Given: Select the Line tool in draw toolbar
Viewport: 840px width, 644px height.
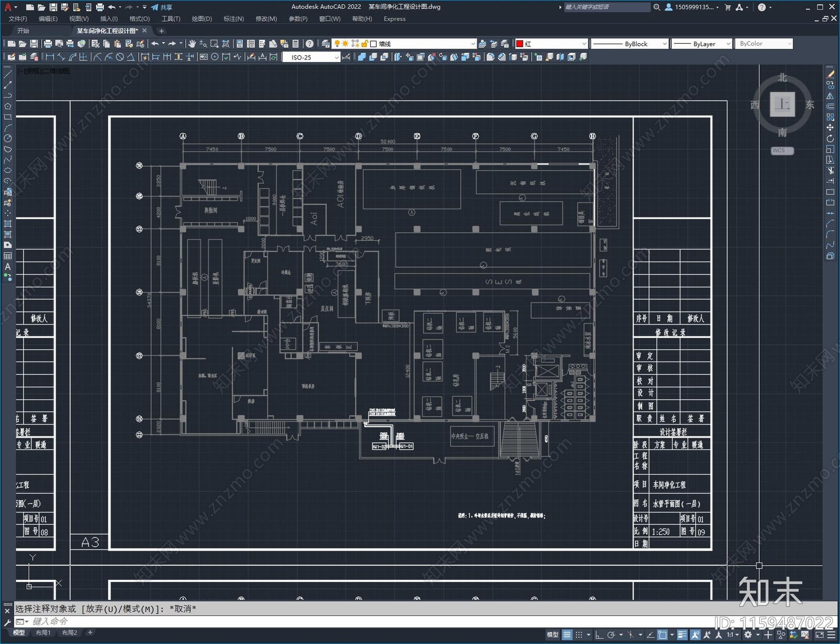Looking at the screenshot, I should 8,74.
